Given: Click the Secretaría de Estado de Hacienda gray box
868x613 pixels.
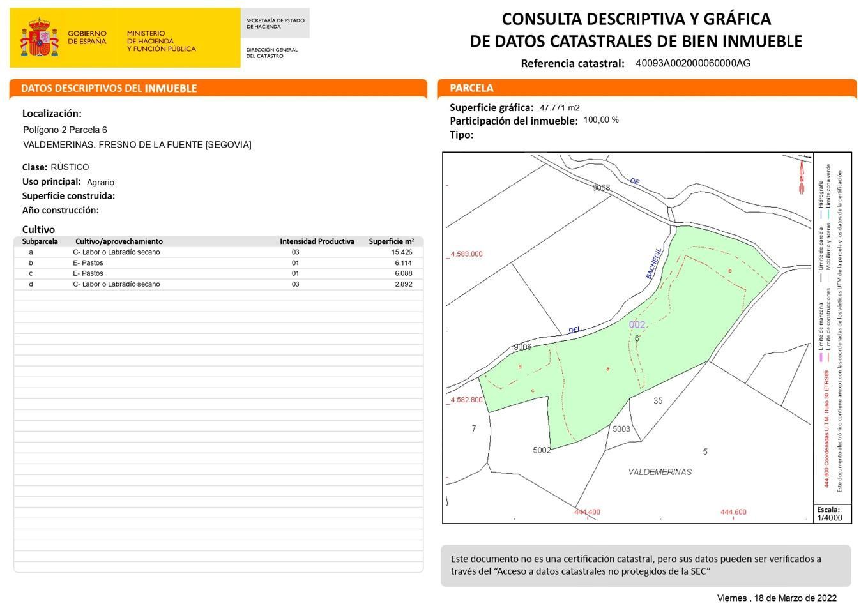Looking at the screenshot, I should tap(275, 24).
